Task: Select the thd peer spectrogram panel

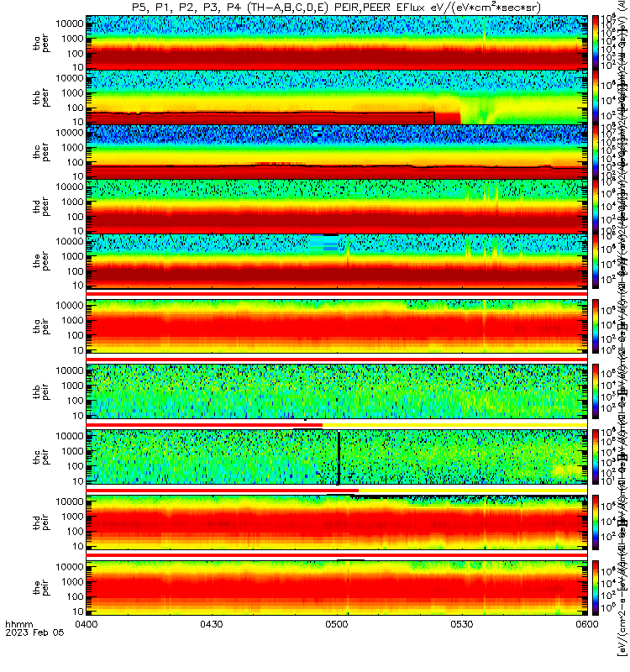Action: (337, 206)
